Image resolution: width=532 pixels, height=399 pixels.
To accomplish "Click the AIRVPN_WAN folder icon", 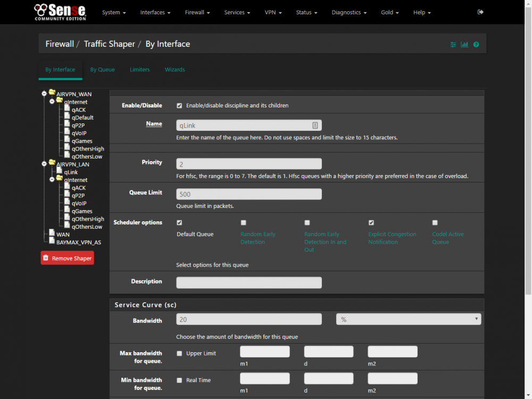I will tap(52, 92).
